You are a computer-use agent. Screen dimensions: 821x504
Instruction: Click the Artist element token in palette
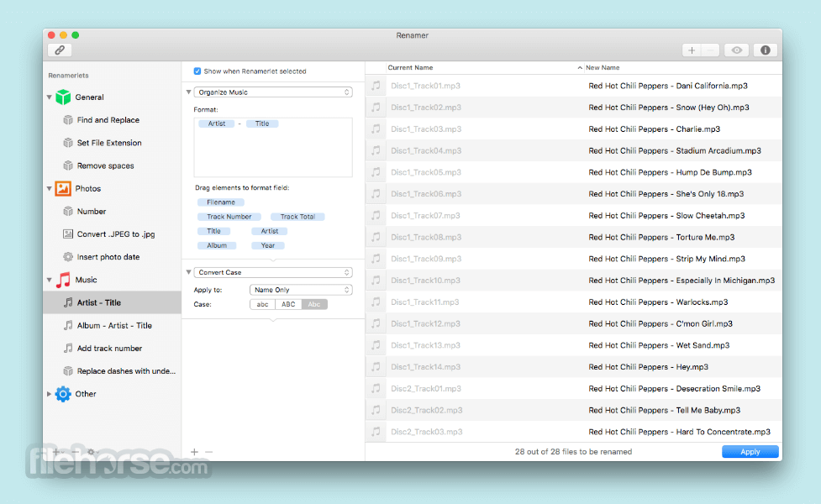point(269,231)
